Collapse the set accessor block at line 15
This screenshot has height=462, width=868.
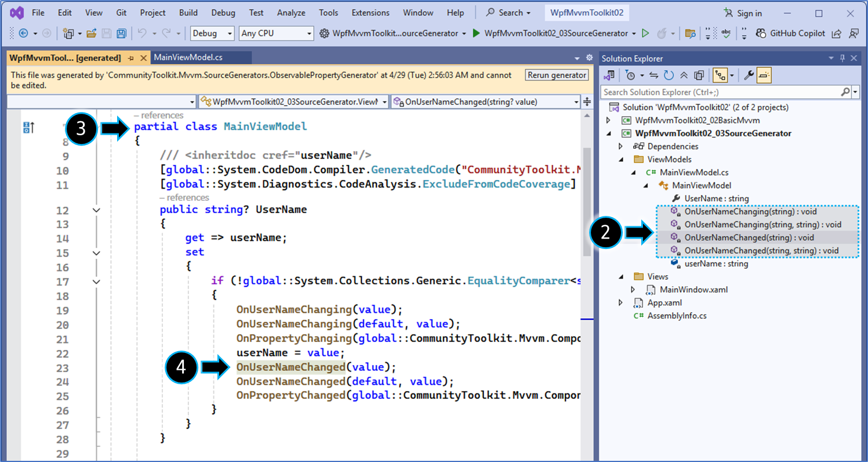[96, 253]
